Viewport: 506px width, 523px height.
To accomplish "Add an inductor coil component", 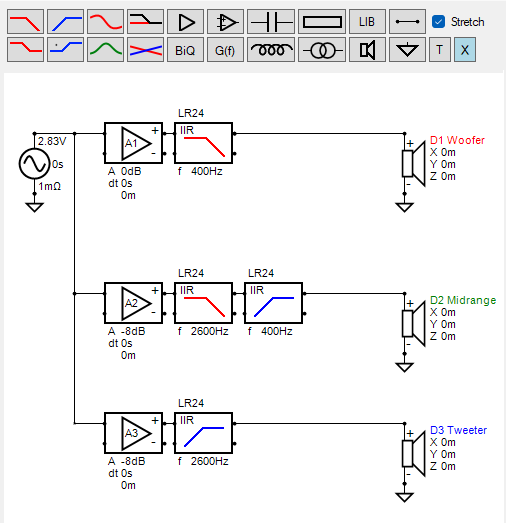I will (271, 50).
